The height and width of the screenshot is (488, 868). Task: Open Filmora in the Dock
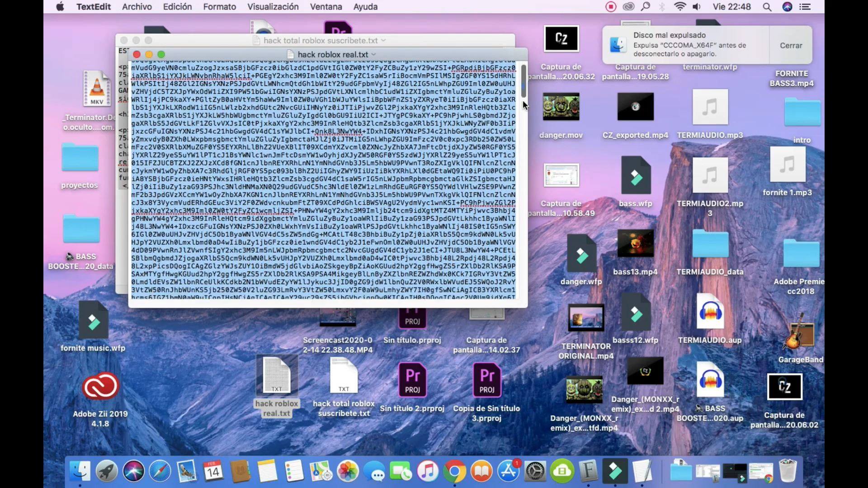click(615, 472)
